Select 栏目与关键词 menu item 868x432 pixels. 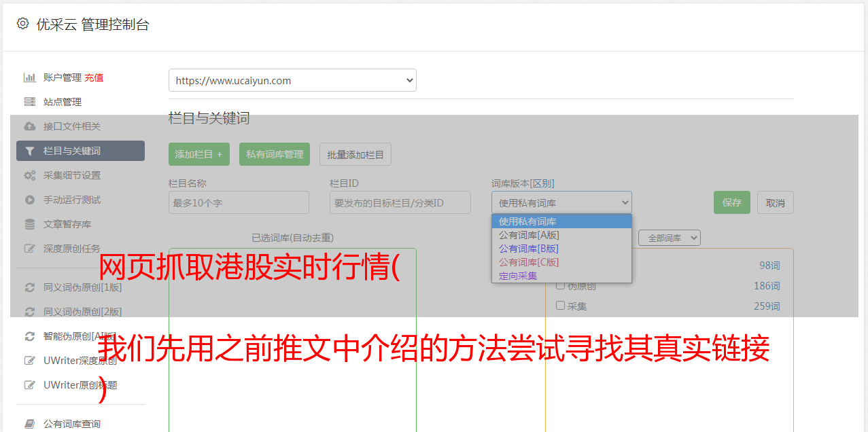coord(80,151)
